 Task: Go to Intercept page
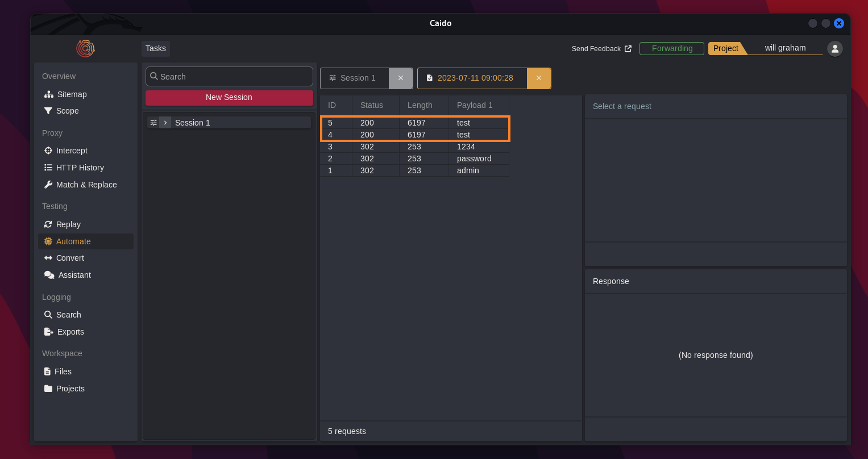[x=86, y=151]
